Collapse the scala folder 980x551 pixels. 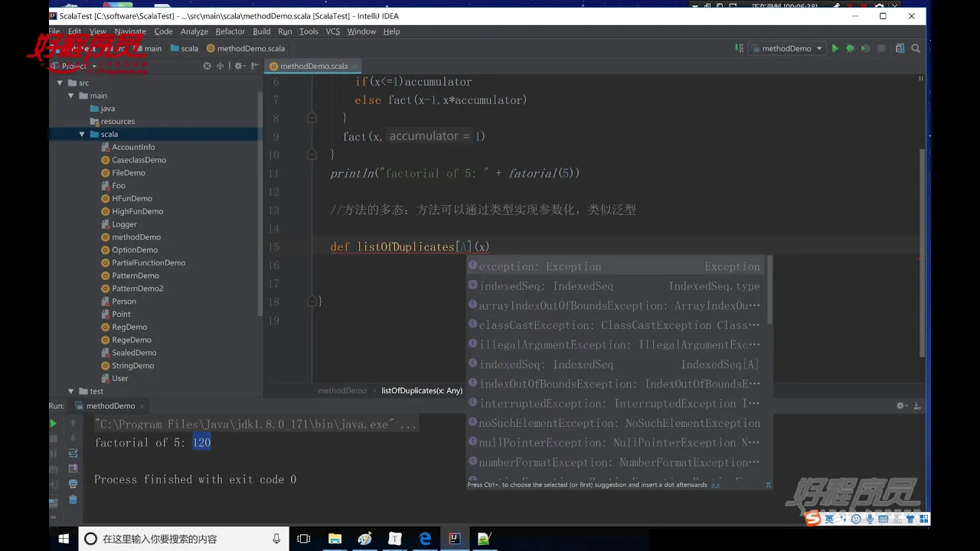(81, 134)
